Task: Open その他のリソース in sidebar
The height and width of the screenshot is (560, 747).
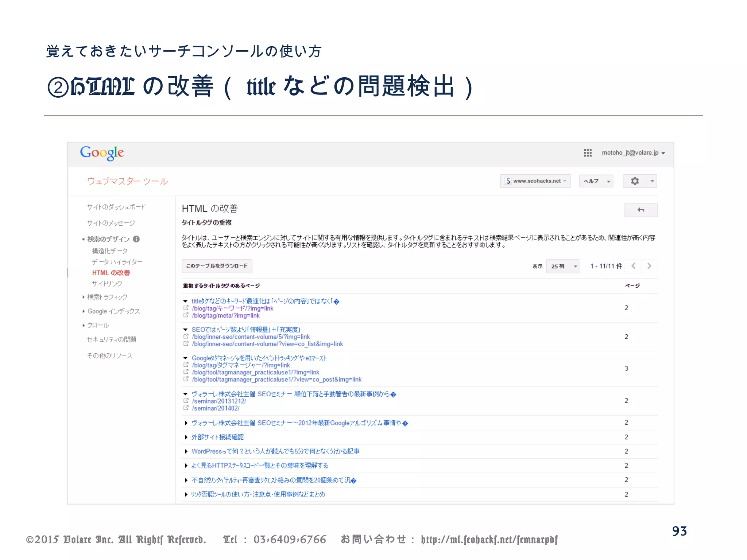Action: [109, 355]
